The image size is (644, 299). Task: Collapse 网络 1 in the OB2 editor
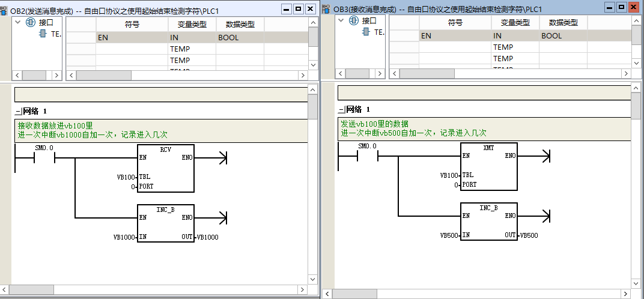[x=19, y=111]
